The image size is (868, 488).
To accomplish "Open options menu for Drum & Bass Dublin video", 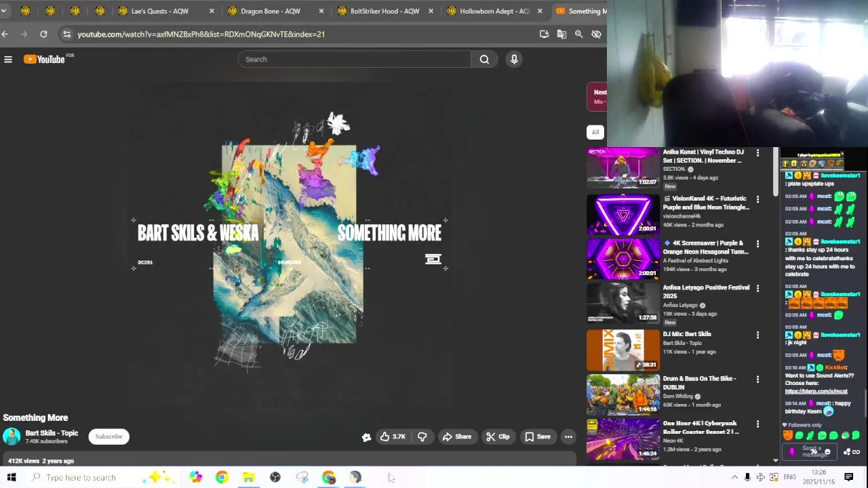I will (x=757, y=380).
